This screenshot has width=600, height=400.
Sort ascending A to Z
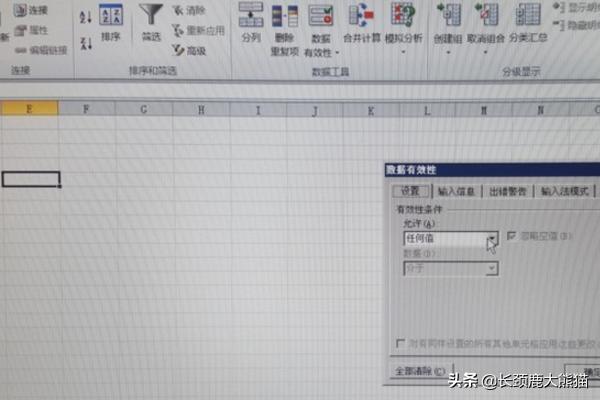(86, 17)
